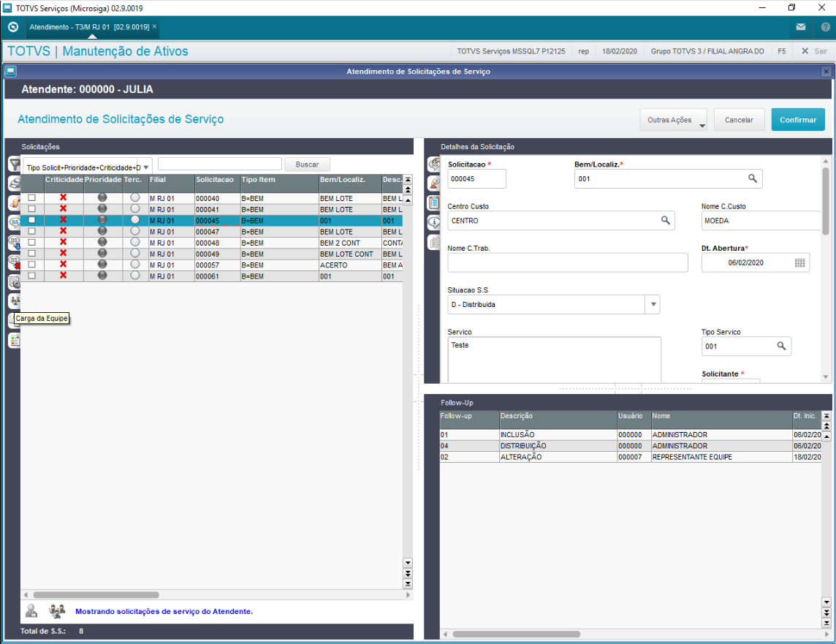Screen dimensions: 836x644
Task: Click the Confirmar button
Action: (x=797, y=120)
